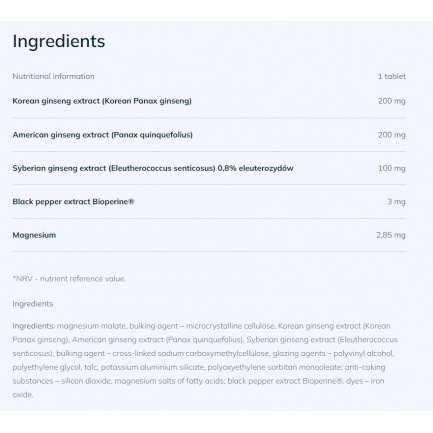Click the 2,85 mg magnesium value
This screenshot has height=433, width=433.
(x=391, y=235)
